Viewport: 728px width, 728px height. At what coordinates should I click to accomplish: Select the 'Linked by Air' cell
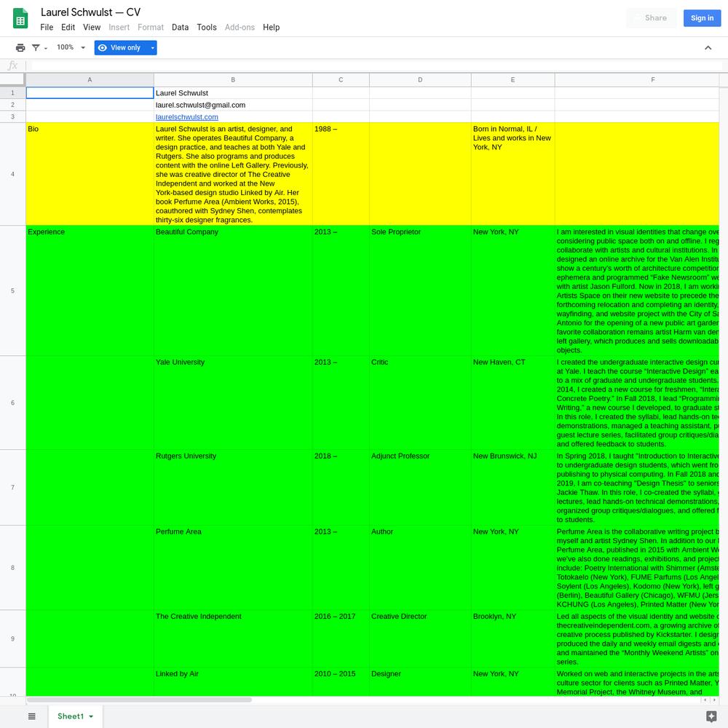click(233, 681)
